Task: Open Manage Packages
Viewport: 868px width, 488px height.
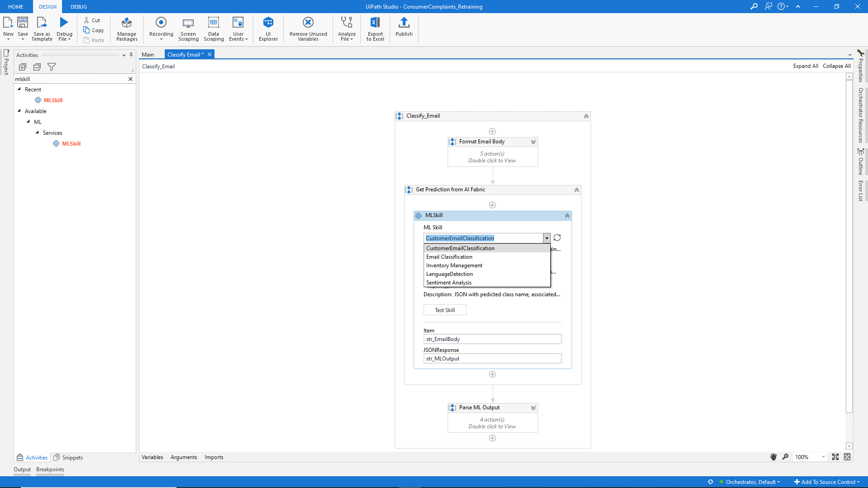Action: tap(127, 29)
